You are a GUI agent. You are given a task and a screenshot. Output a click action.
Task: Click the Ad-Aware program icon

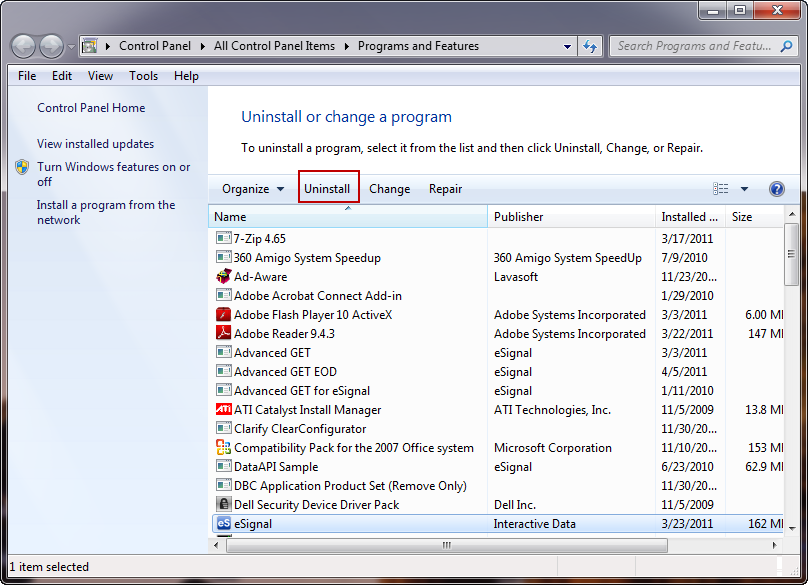(x=223, y=276)
